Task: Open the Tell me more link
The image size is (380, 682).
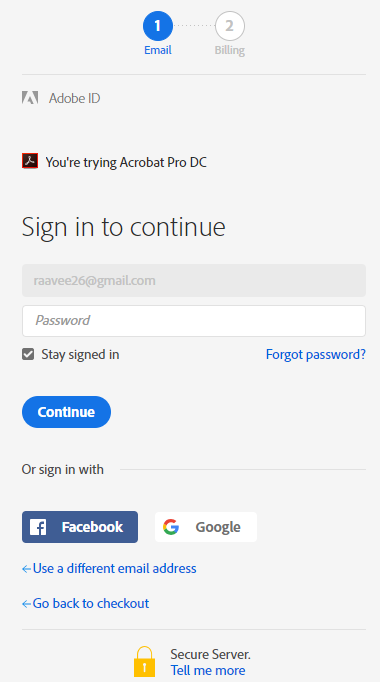Action: tap(208, 670)
